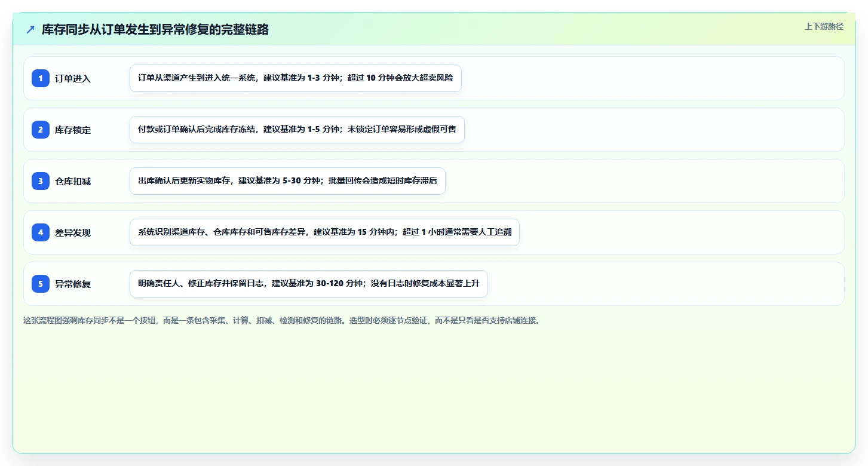
Task: Select step badge number 3
Action: [41, 181]
